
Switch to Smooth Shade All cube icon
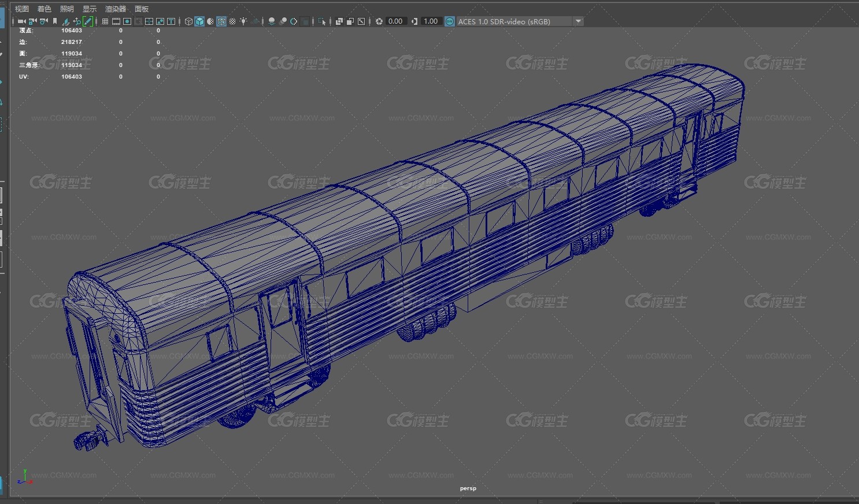[x=199, y=21]
